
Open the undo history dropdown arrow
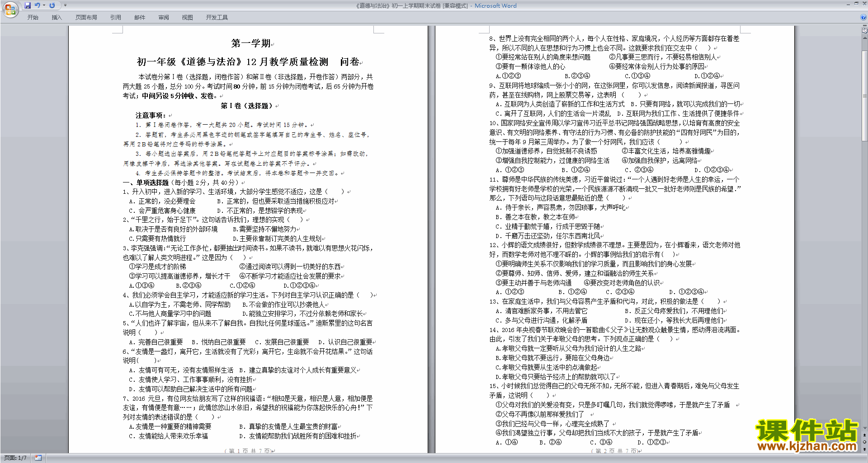click(x=44, y=5)
